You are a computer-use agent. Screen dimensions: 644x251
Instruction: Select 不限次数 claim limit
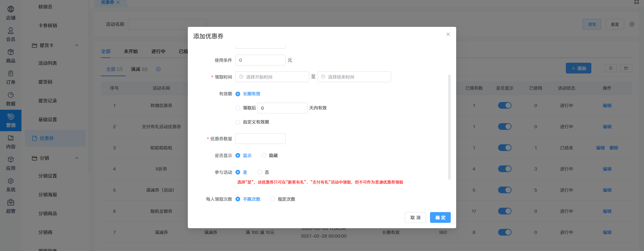coord(248,199)
